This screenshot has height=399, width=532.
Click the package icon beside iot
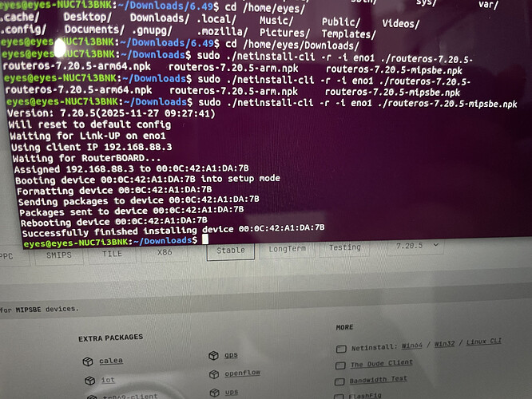click(x=90, y=381)
